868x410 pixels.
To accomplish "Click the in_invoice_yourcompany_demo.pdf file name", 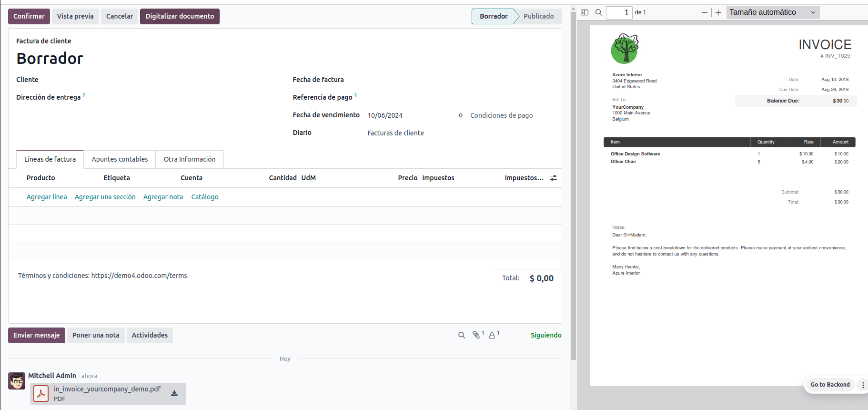I will tap(107, 389).
